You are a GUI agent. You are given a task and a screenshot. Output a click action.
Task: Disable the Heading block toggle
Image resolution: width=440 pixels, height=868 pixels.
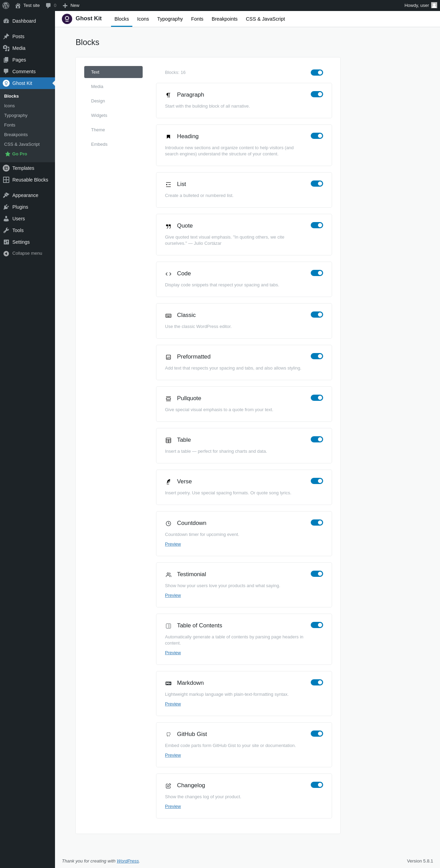[317, 136]
